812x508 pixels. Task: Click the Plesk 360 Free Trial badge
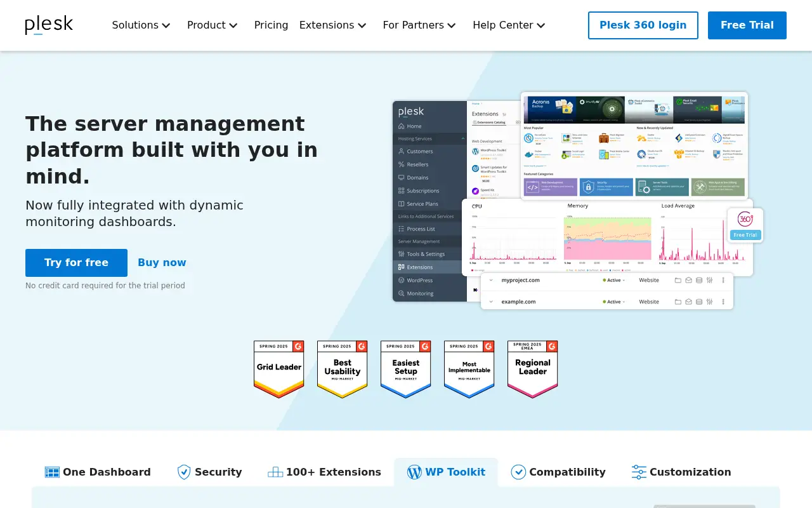tap(745, 225)
